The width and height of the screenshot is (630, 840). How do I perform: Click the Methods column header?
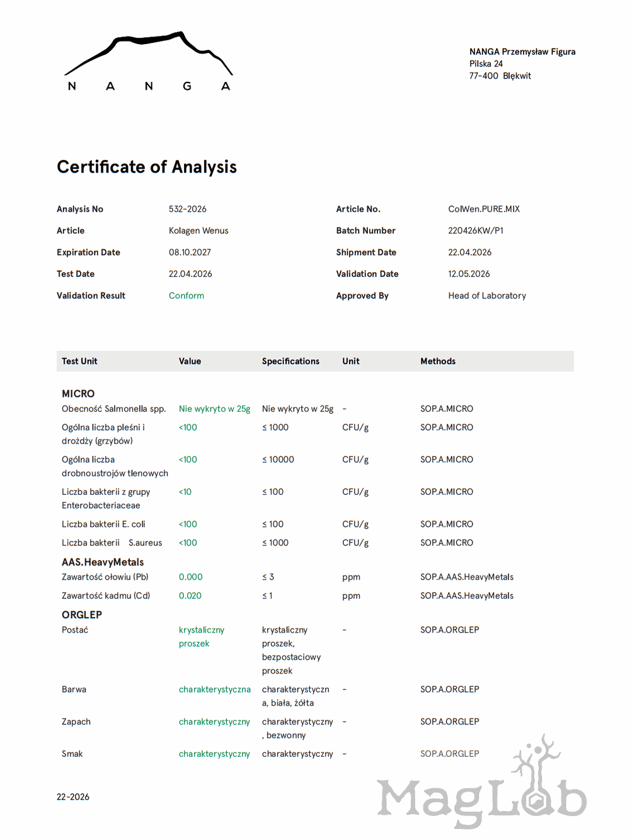(x=438, y=361)
